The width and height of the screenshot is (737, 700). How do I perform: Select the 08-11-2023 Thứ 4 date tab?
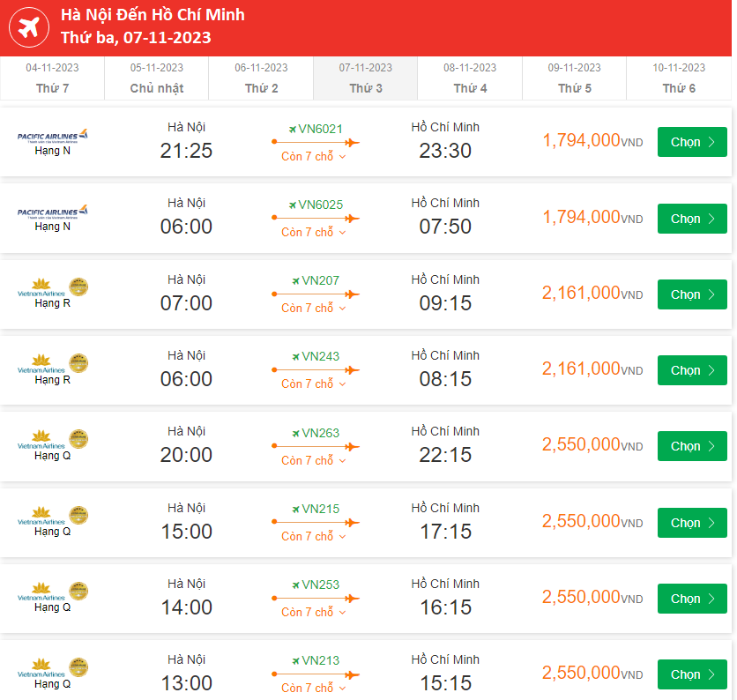(x=470, y=78)
